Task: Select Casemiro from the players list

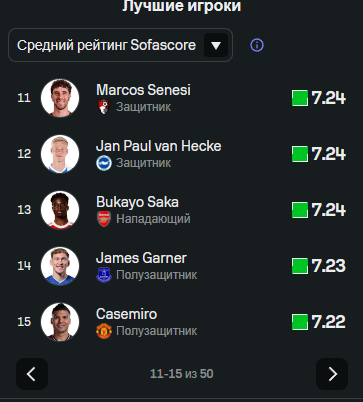Action: coord(126,314)
